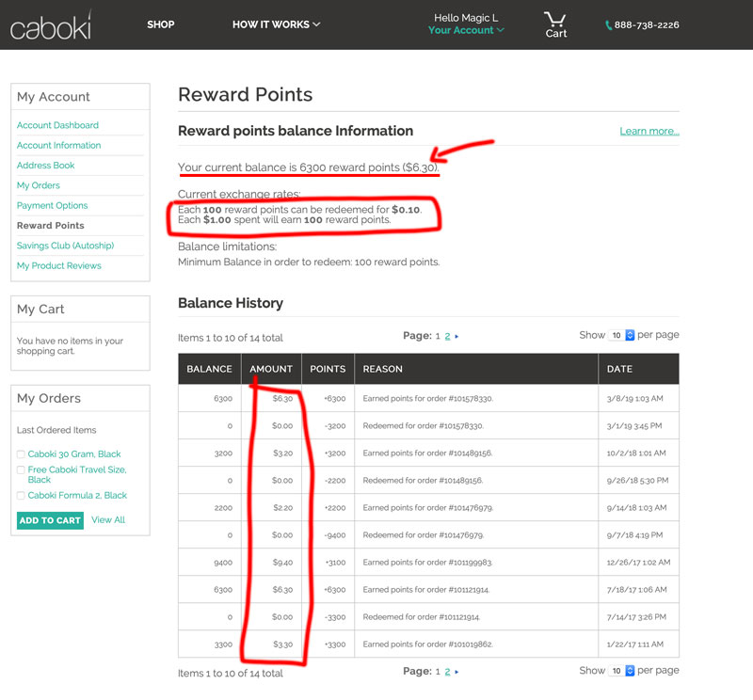The height and width of the screenshot is (700, 753).
Task: Click the phone number 888-738-2226
Action: pyautogui.click(x=647, y=25)
